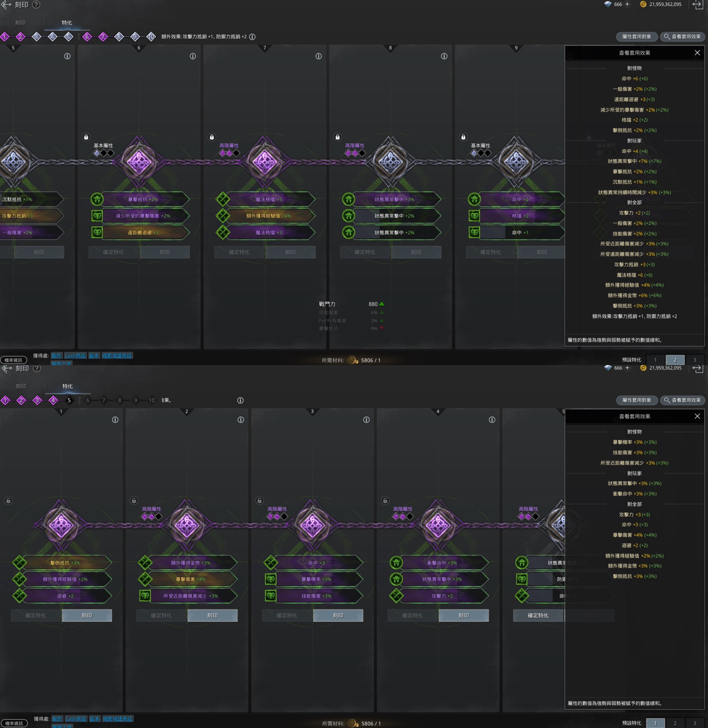708x728 pixels.
Task: Click 查看套用效果 button in lower screen
Action: [683, 400]
